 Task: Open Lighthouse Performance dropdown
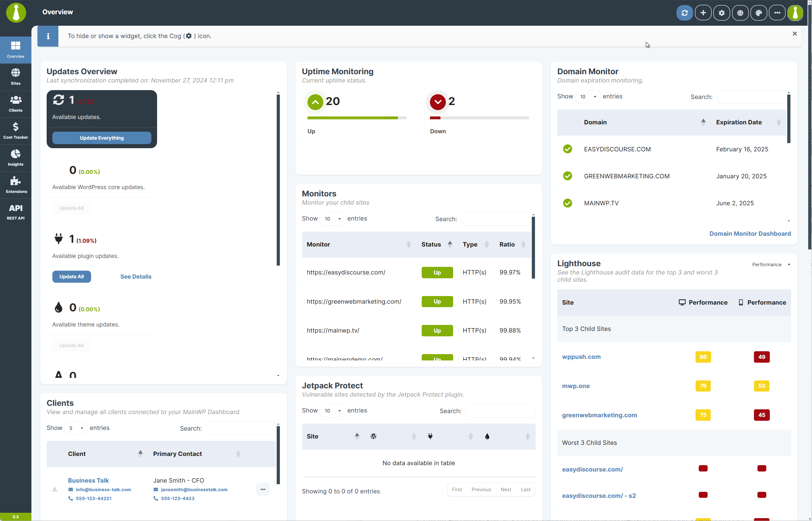tap(771, 265)
